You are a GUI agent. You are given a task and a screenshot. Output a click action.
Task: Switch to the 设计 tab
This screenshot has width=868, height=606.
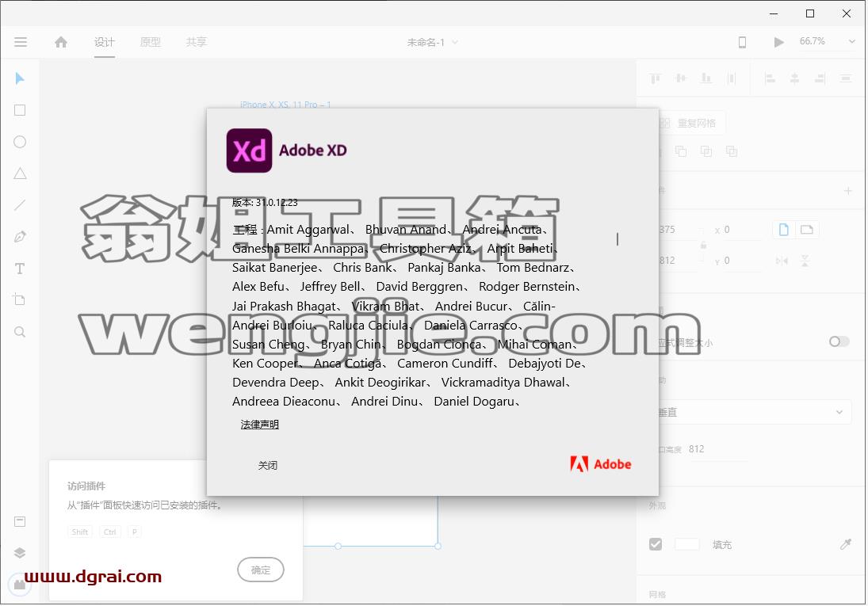tap(104, 42)
